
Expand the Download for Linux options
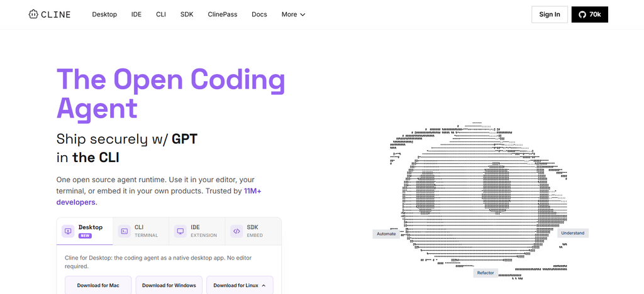point(264,285)
